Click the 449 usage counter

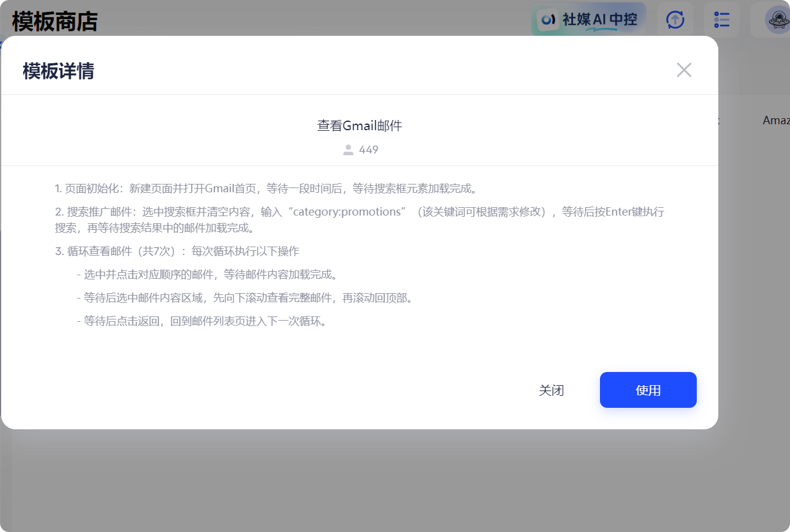tap(369, 150)
